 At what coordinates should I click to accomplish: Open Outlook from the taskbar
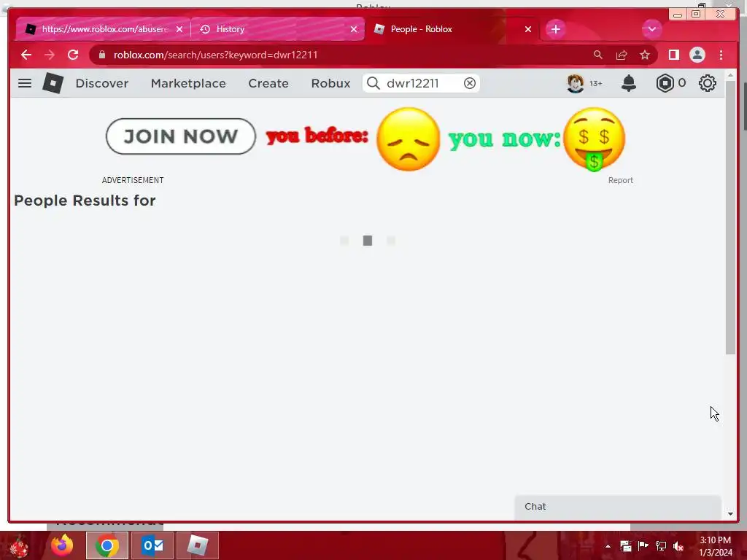[x=152, y=545]
